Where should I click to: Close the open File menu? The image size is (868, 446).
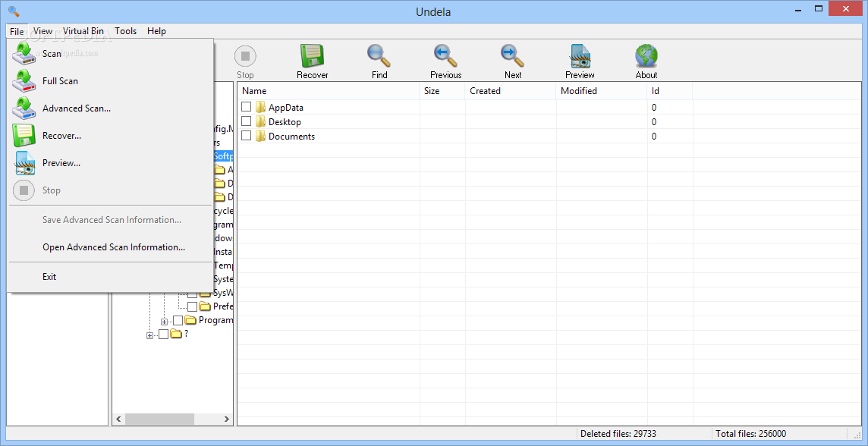tap(17, 31)
